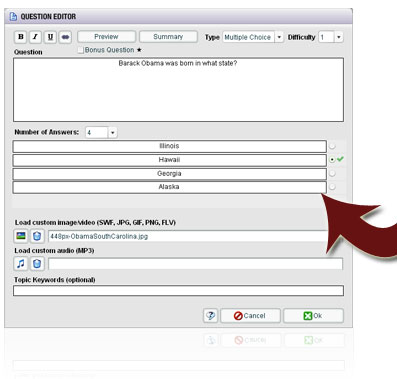Select the Alaska answer radio button

[x=332, y=187]
